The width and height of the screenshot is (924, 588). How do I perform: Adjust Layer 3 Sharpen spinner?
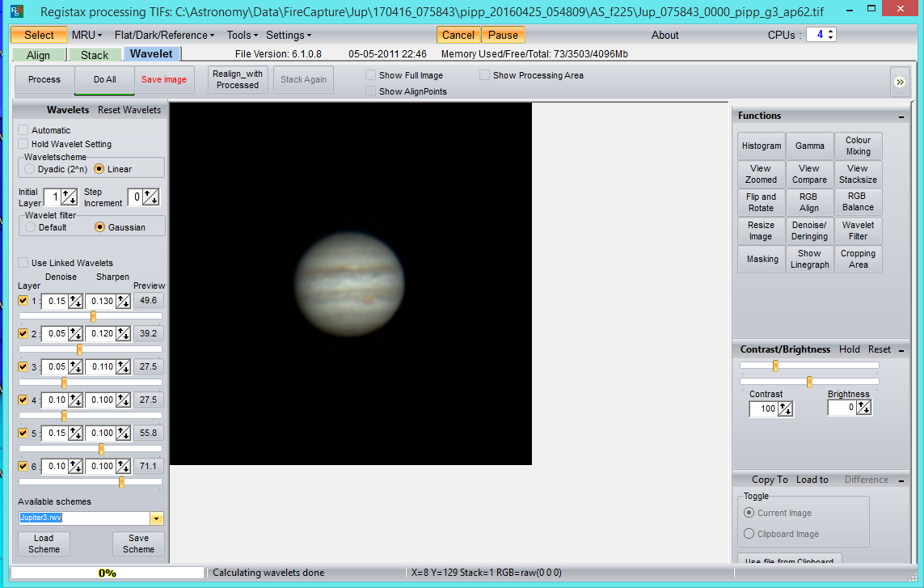point(123,367)
